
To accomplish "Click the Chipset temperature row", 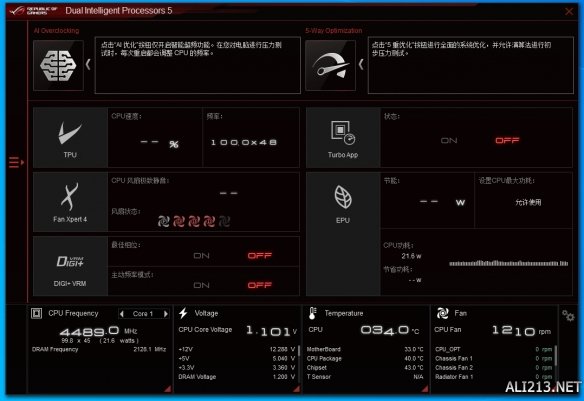I will tap(365, 368).
